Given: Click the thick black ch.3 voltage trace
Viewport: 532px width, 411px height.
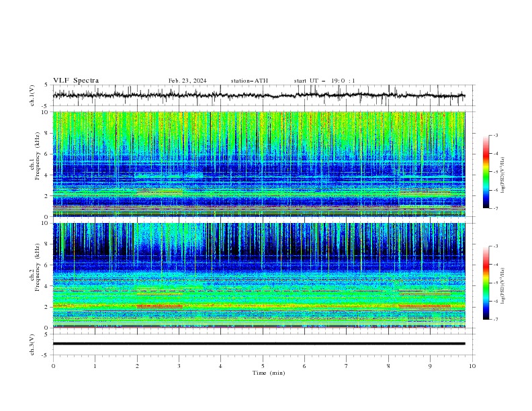Looking at the screenshot, I should 259,344.
